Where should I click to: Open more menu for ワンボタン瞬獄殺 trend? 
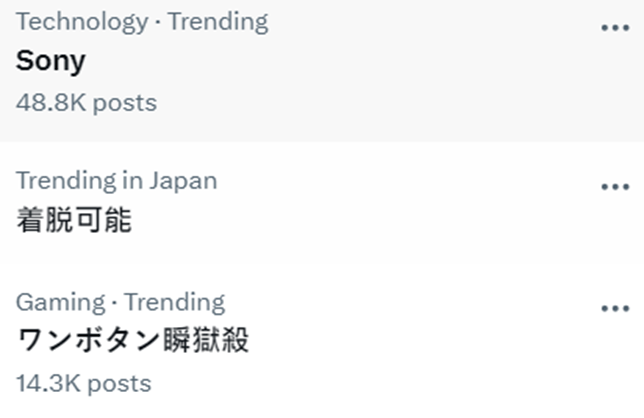[615, 308]
